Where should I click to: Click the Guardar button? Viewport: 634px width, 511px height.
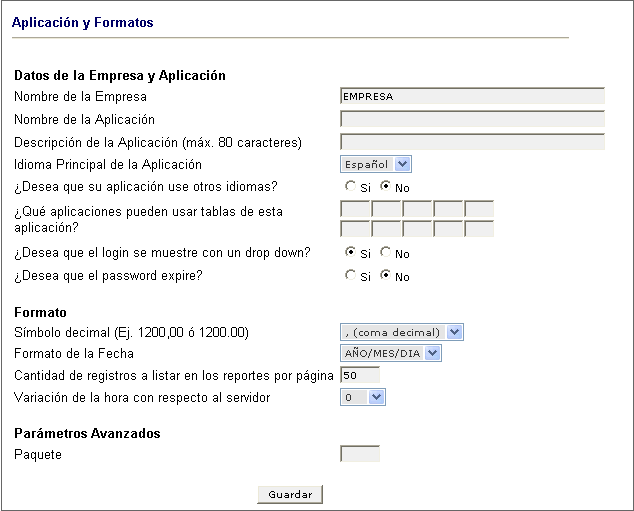click(x=290, y=494)
